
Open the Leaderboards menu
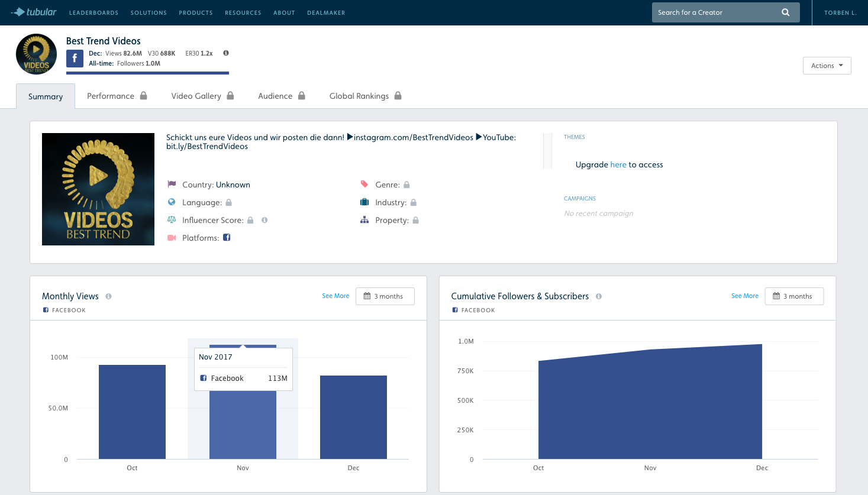(x=93, y=12)
